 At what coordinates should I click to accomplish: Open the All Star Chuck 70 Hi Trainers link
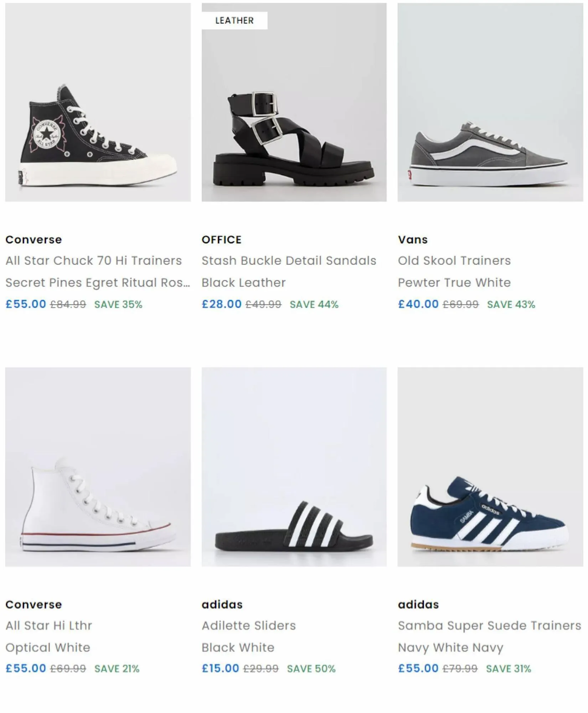93,261
